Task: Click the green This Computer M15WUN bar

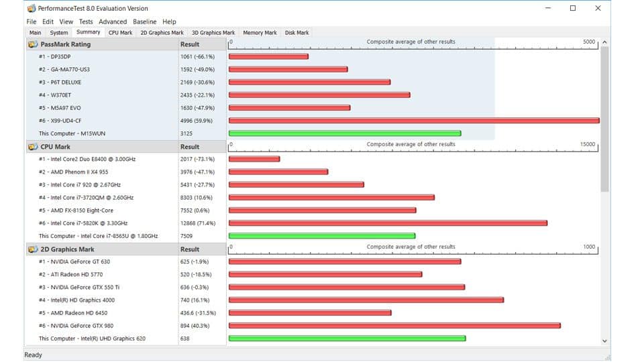Action: click(344, 133)
